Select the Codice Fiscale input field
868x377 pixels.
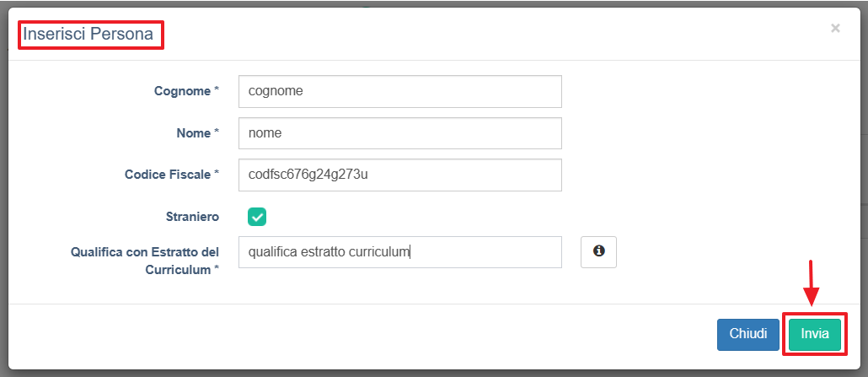(x=399, y=175)
